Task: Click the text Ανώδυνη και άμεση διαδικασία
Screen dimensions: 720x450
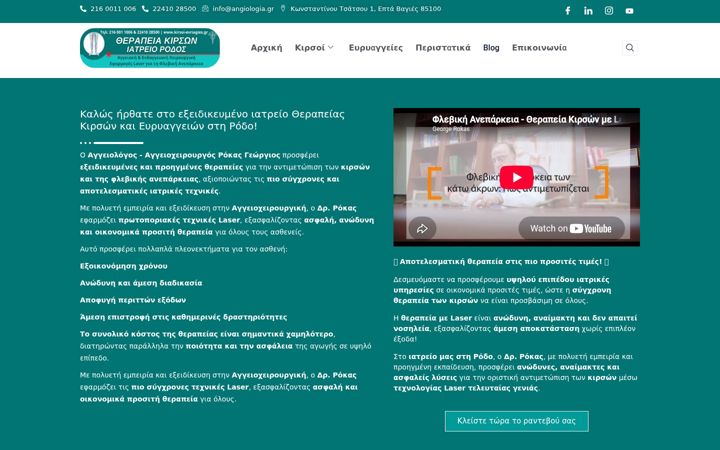Action: (x=141, y=283)
